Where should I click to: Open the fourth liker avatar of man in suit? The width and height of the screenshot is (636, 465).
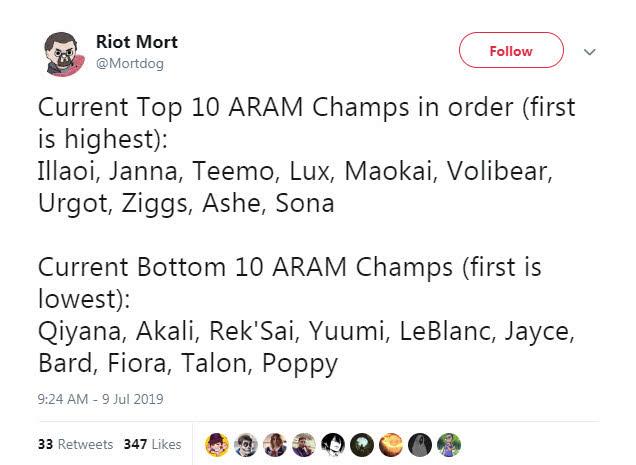(x=304, y=444)
